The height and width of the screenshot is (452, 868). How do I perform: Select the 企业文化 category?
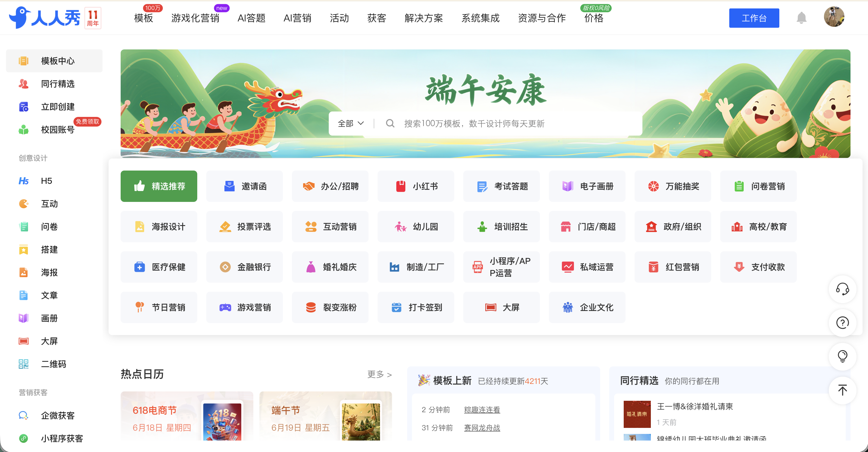[x=587, y=307]
